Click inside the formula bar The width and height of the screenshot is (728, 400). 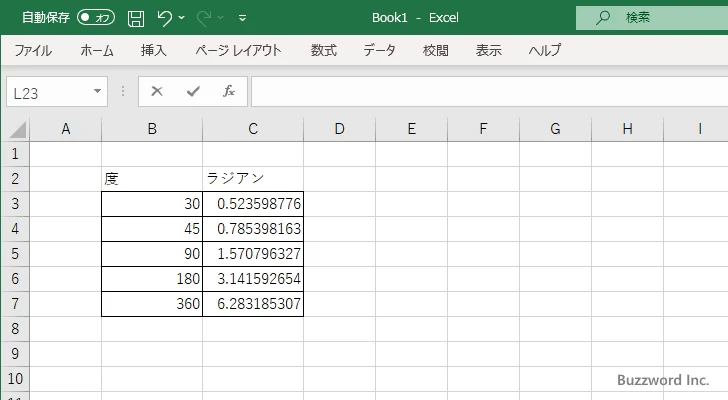click(x=489, y=92)
